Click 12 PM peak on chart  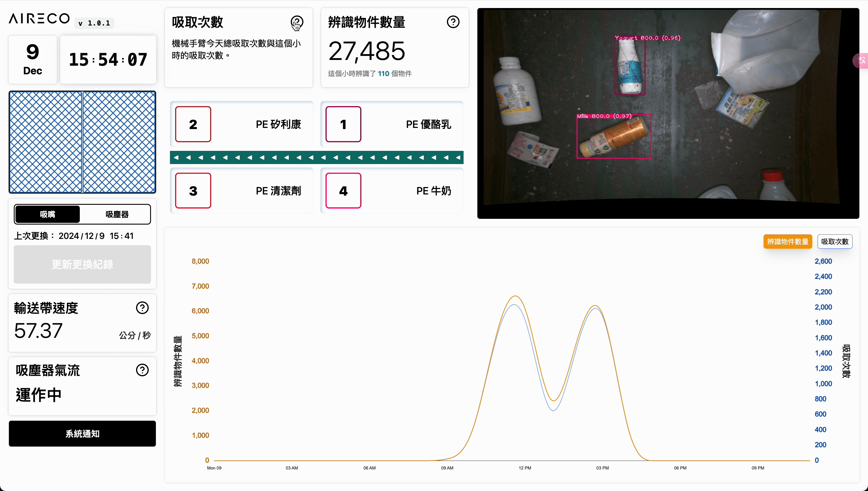[515, 297]
